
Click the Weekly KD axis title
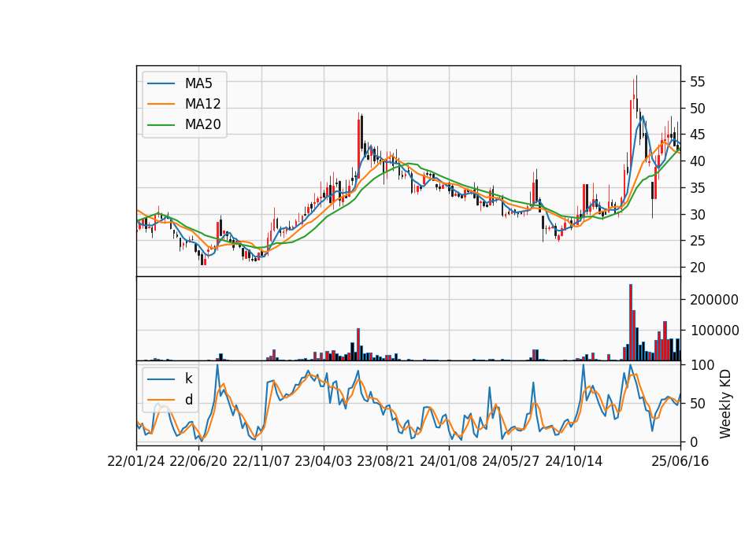725,404
